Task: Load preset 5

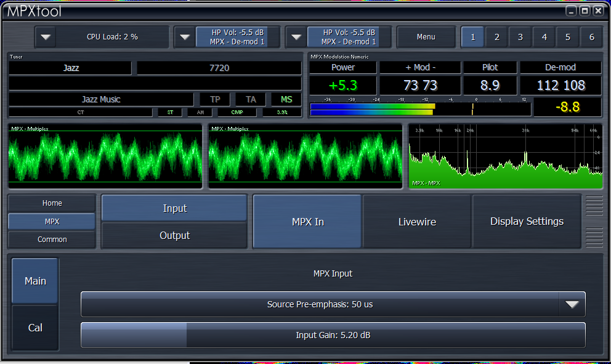Action: point(568,37)
